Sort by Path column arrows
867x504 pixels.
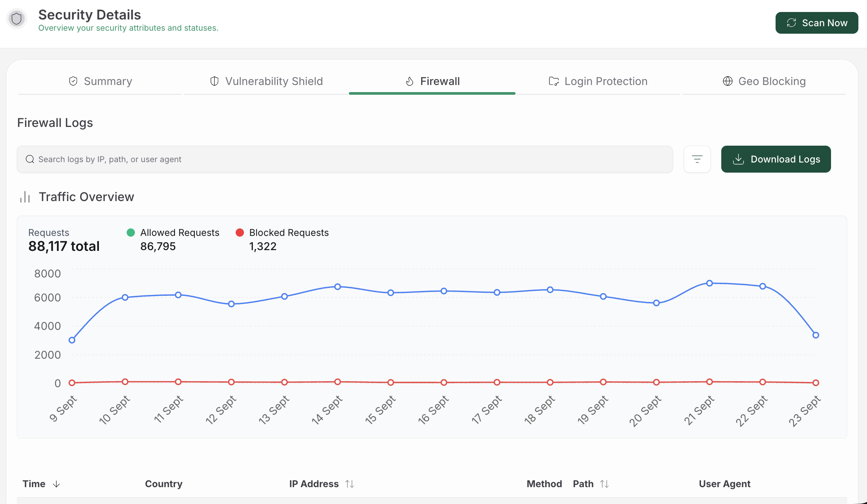(x=604, y=484)
